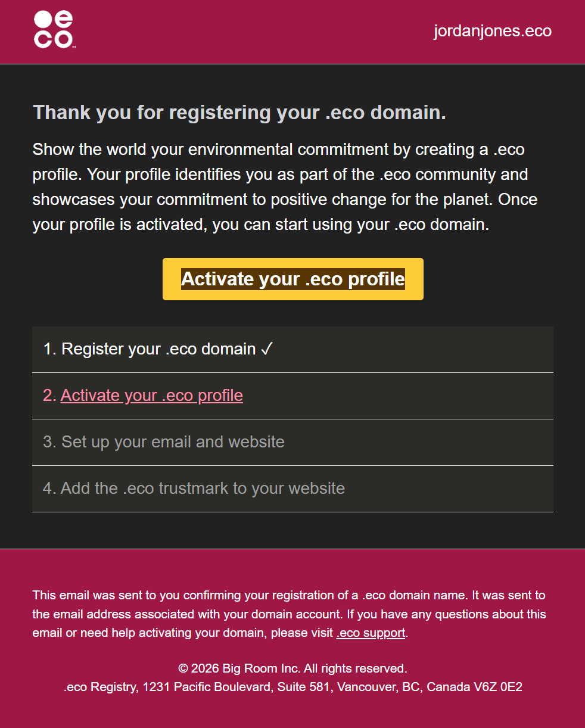Click the number 4 before trustmark step

pos(48,489)
